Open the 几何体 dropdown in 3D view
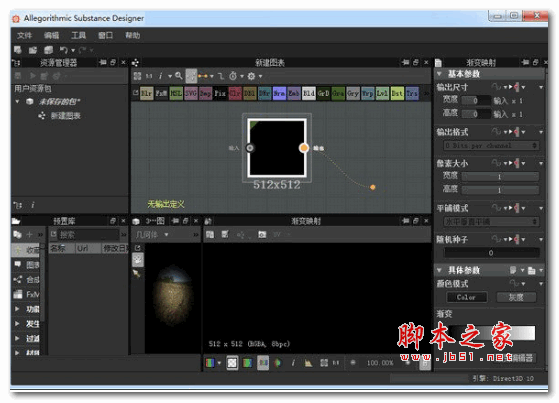The width and height of the screenshot is (559, 403). [152, 235]
